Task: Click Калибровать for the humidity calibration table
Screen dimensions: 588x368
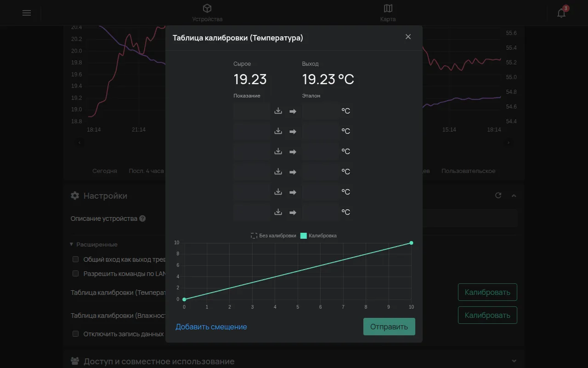Action: pos(487,315)
